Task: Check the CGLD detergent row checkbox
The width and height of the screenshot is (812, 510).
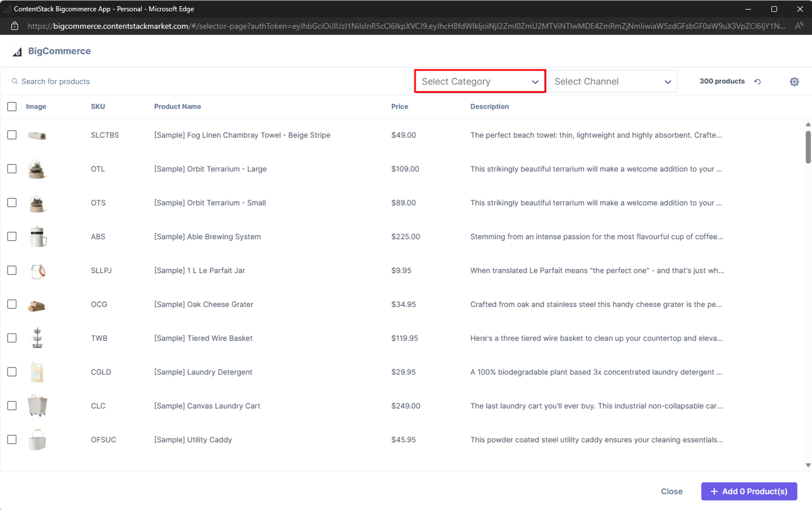Action: pos(12,372)
